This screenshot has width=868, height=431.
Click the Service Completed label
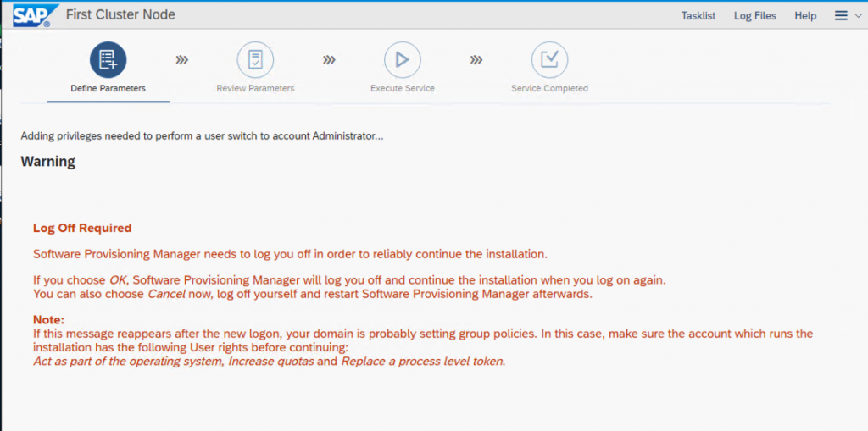tap(549, 89)
